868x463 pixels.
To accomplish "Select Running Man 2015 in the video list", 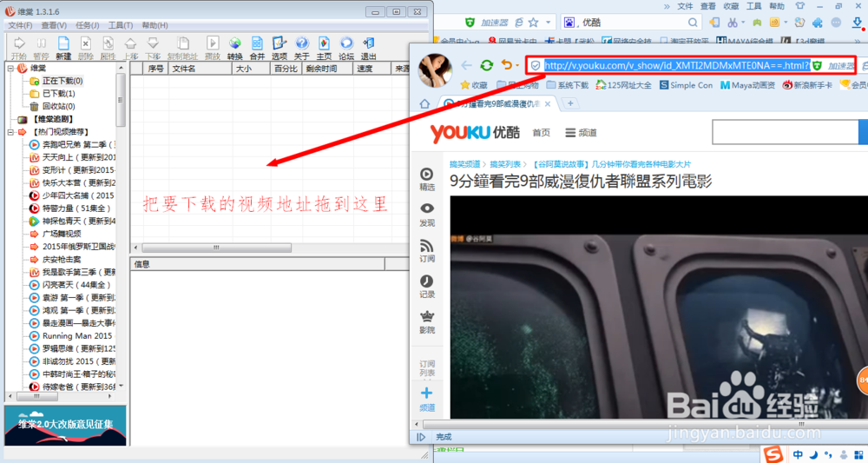I will [x=77, y=335].
